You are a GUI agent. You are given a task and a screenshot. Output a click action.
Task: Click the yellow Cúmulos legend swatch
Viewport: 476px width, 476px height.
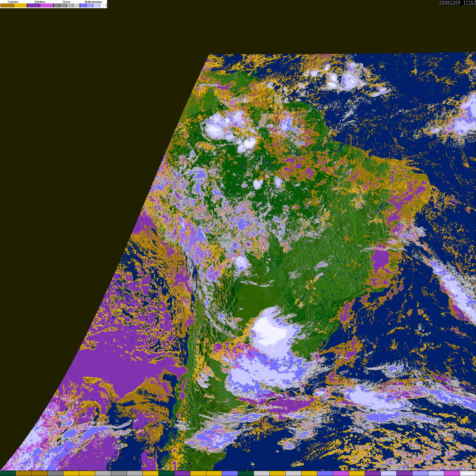point(20,5)
